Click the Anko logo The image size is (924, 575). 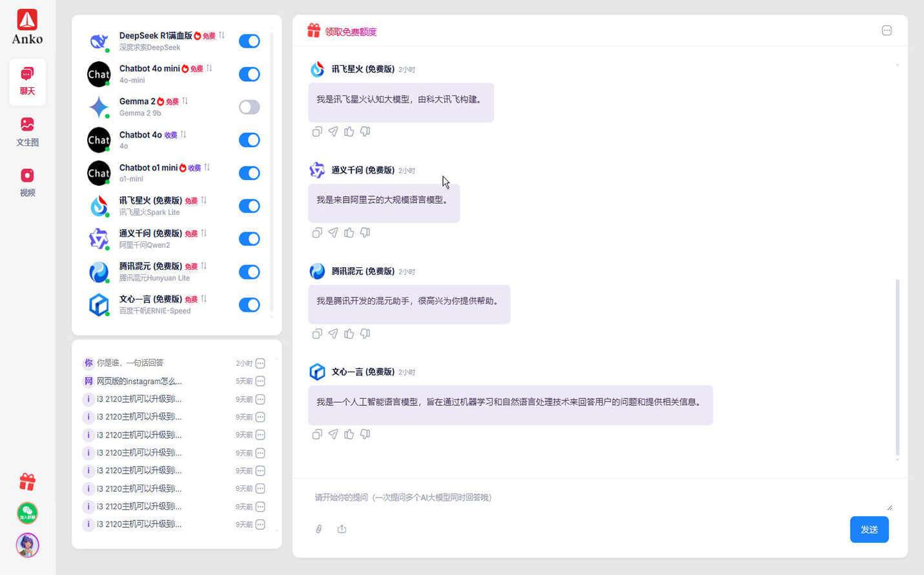27,27
